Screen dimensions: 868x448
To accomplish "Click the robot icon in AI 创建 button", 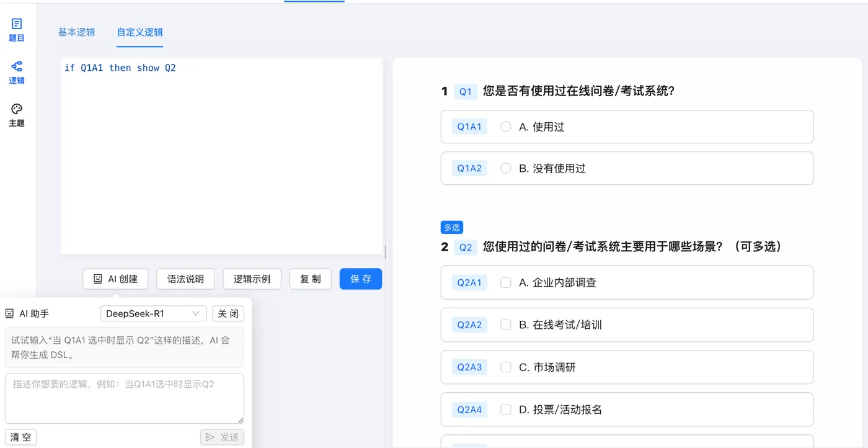I will [98, 279].
